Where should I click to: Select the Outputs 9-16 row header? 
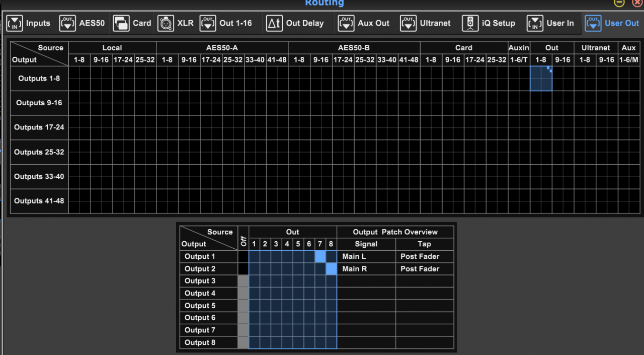click(39, 103)
